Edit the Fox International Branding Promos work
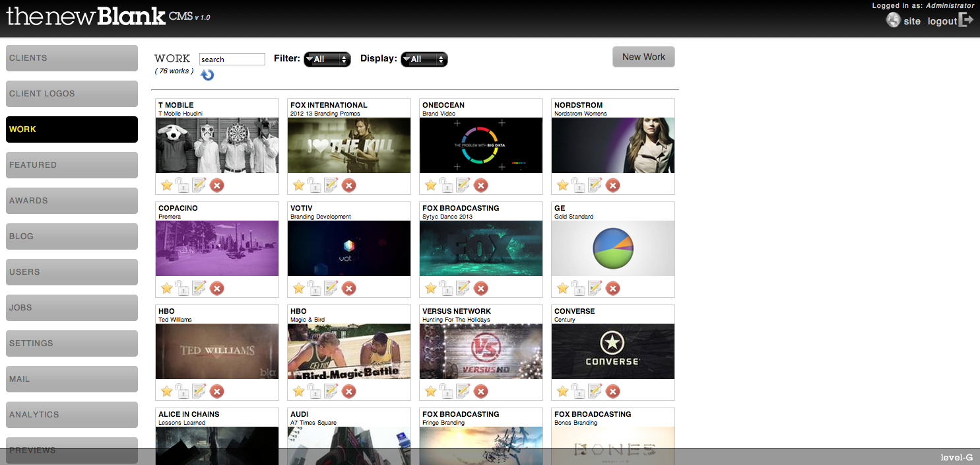 pyautogui.click(x=331, y=185)
